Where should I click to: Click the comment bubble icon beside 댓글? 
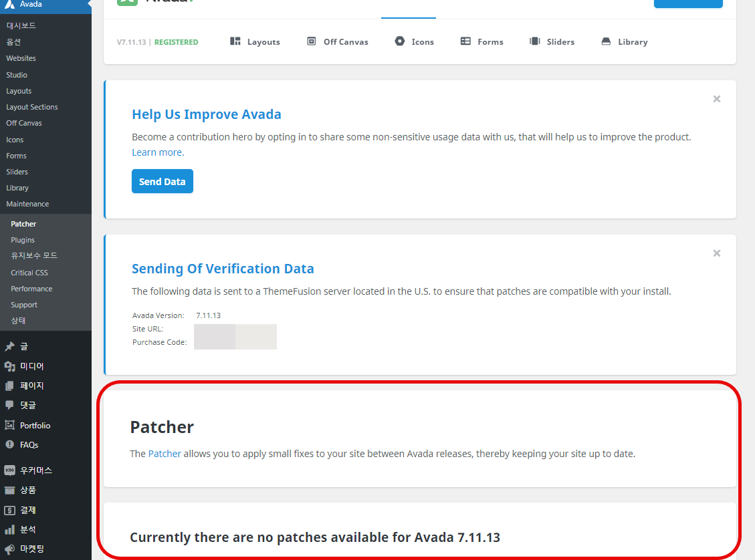[9, 405]
